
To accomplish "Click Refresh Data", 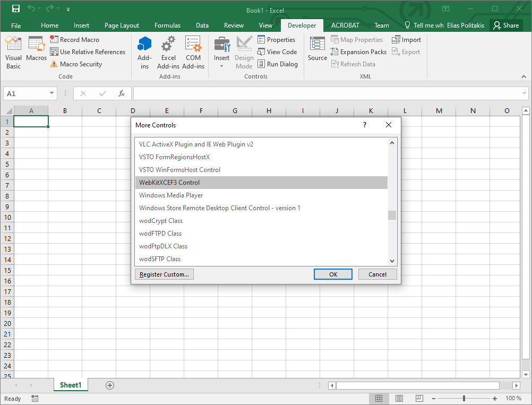I will [x=353, y=64].
